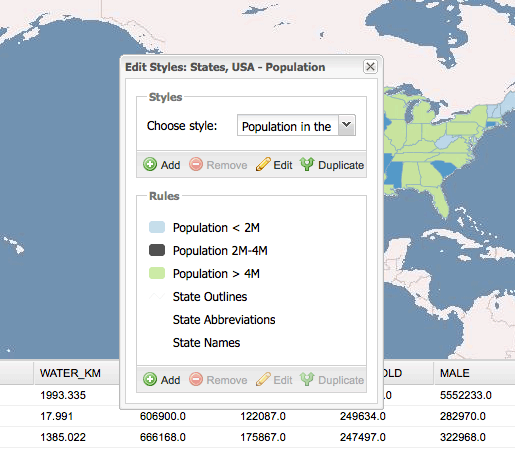Click the Remove icon in Rules toolbar
This screenshot has width=515, height=454.
(x=196, y=380)
